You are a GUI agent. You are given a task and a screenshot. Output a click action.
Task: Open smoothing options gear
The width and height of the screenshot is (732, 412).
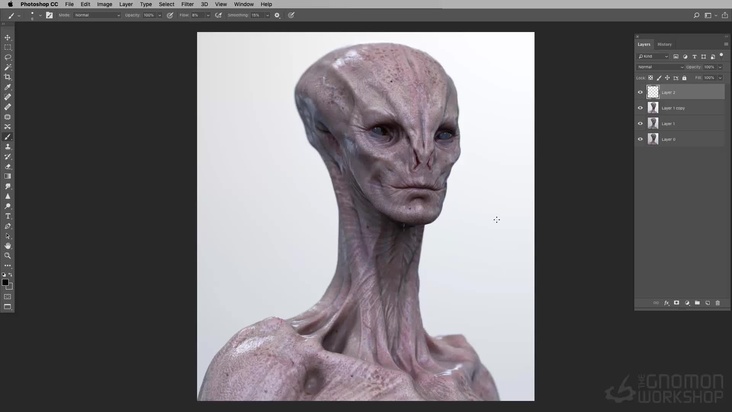click(x=277, y=15)
